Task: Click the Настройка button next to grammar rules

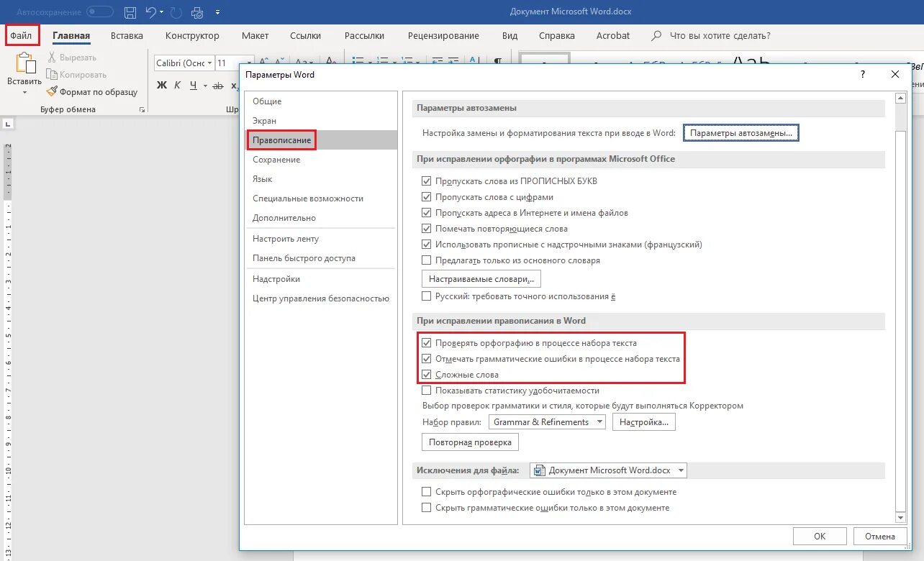Action: tap(644, 422)
